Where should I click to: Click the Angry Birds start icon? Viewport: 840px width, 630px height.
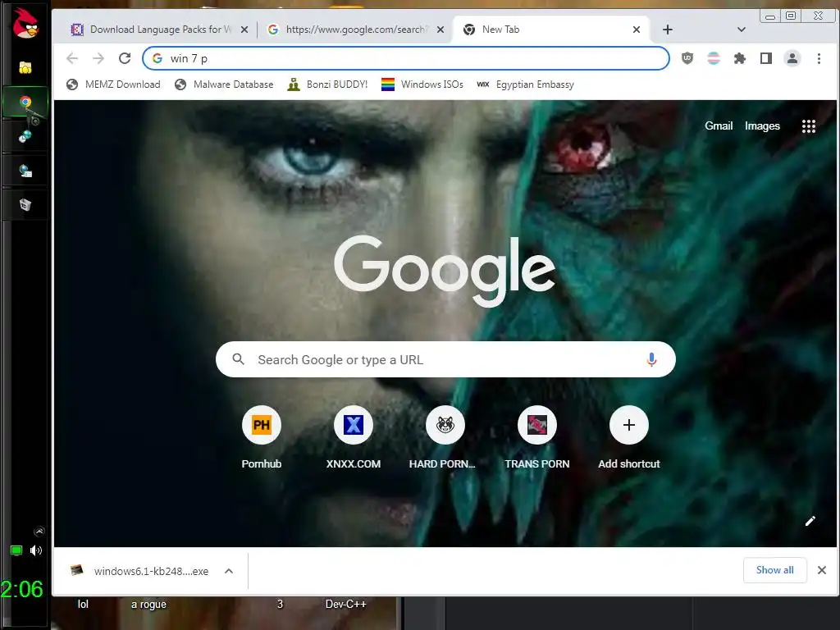pos(25,22)
